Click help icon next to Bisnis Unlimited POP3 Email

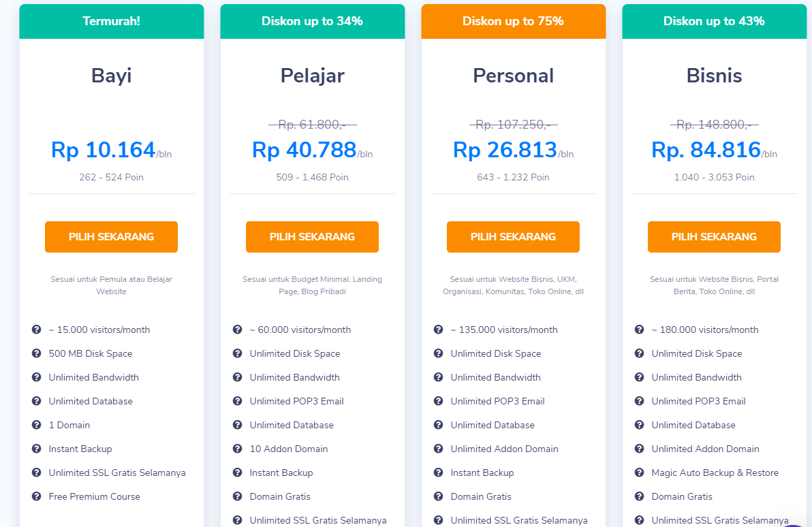pyautogui.click(x=639, y=401)
